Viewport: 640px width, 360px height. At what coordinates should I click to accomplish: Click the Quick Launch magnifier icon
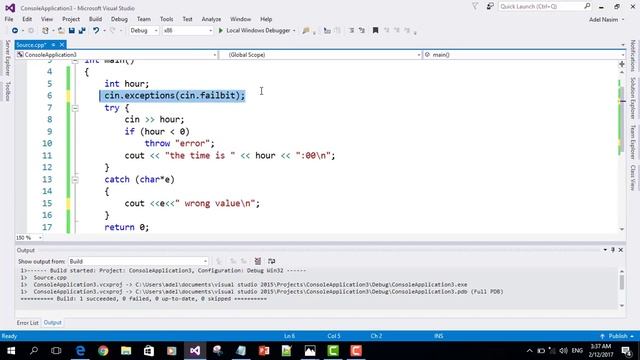click(x=587, y=6)
